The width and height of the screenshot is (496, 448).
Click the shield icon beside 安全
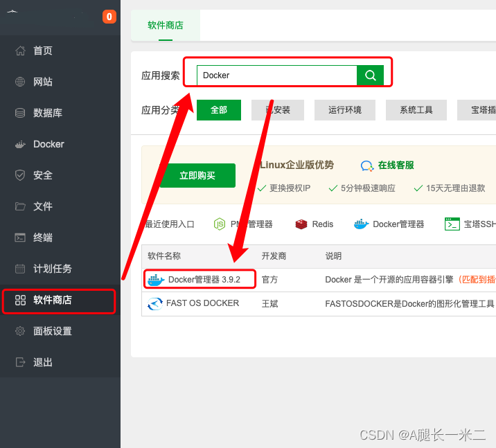pos(20,175)
